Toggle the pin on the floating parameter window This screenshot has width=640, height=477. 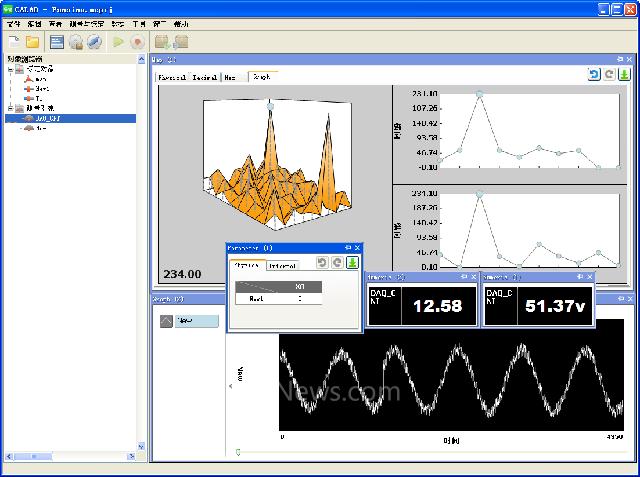(x=347, y=247)
